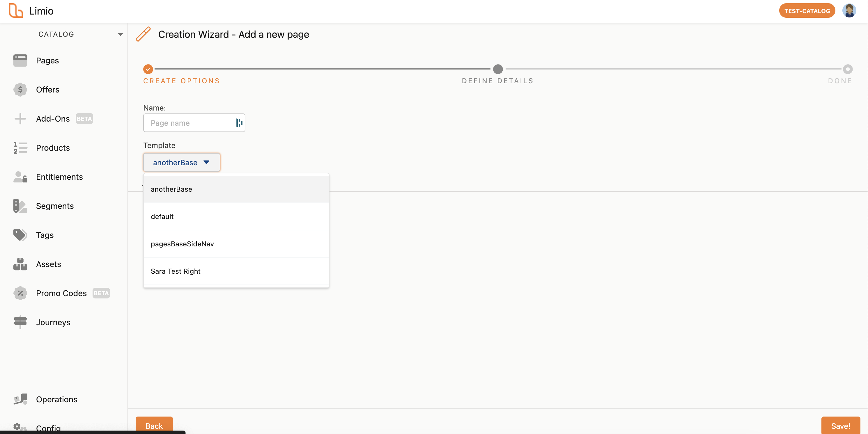Click the Save! button
868x434 pixels.
pyautogui.click(x=840, y=426)
